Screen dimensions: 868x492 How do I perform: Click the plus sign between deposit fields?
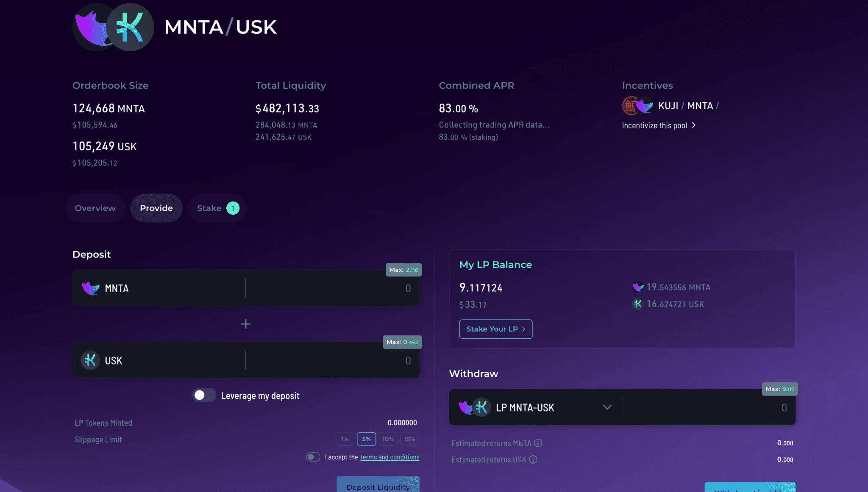(246, 324)
